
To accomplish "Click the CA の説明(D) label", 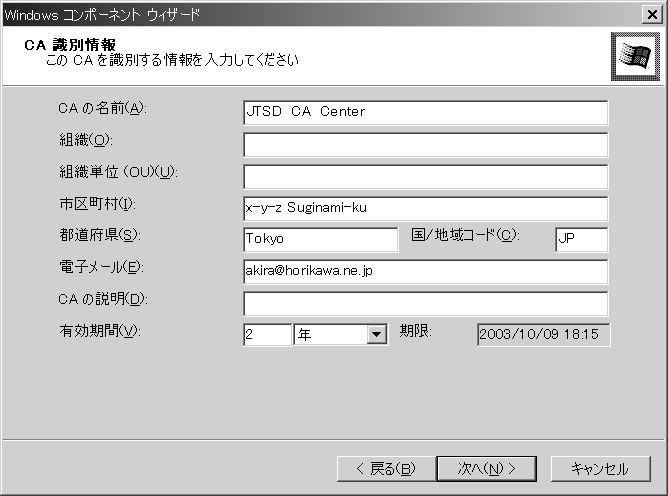I will (103, 299).
